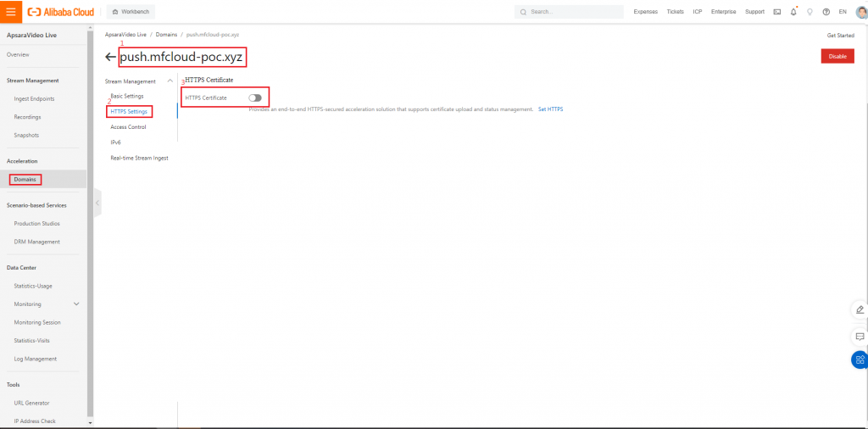
Task: Open the help question mark icon
Action: click(826, 12)
